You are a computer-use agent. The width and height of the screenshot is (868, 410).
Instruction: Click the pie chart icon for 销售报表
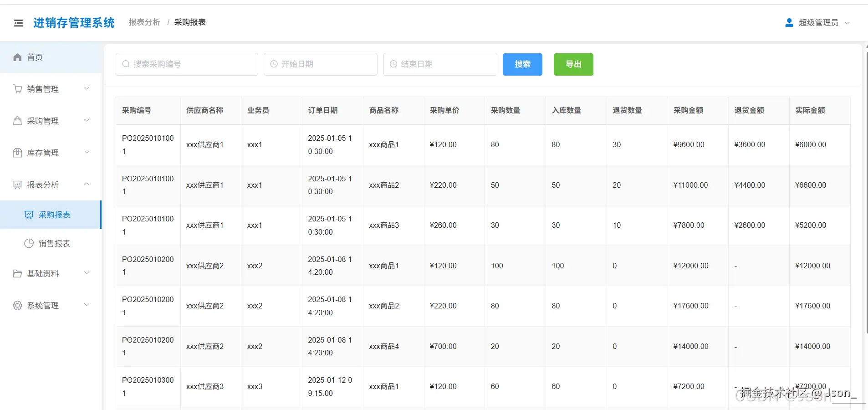pyautogui.click(x=29, y=243)
